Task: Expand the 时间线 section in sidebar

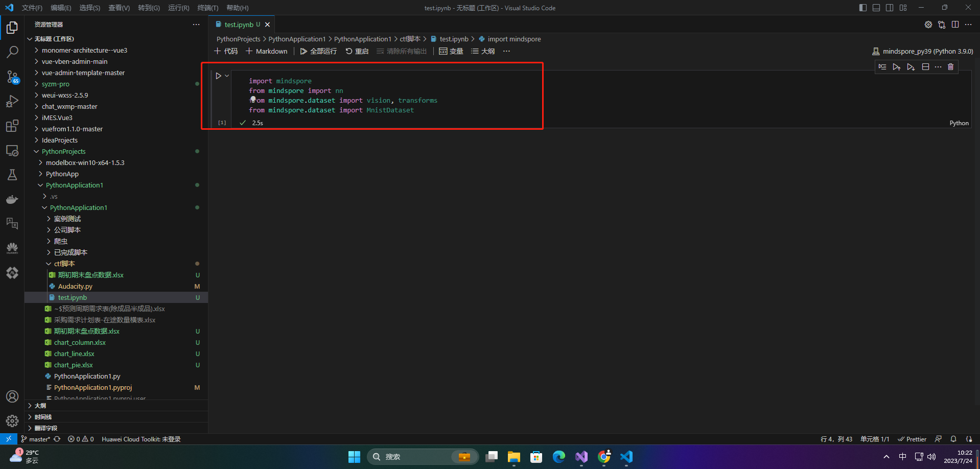Action: (x=116, y=417)
